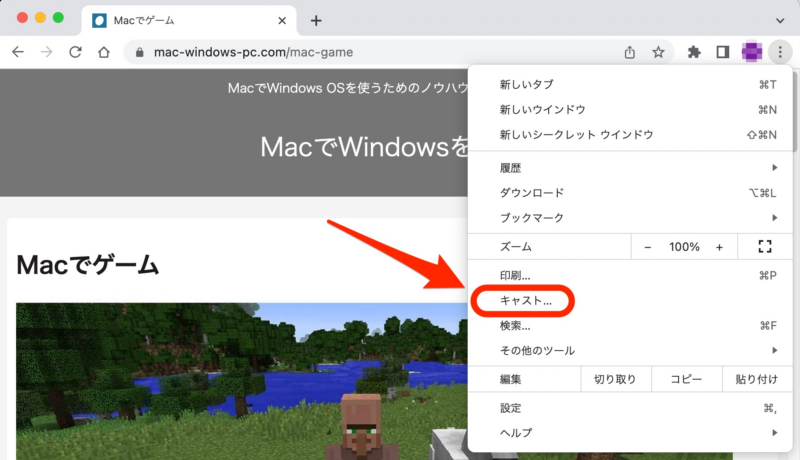Viewport: 800px width, 460px height.
Task: Expand the ヘルプ submenu
Action: 630,433
